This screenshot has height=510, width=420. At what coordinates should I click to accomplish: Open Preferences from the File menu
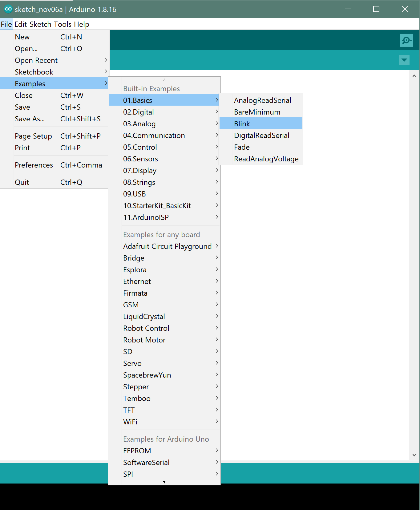pyautogui.click(x=54, y=165)
